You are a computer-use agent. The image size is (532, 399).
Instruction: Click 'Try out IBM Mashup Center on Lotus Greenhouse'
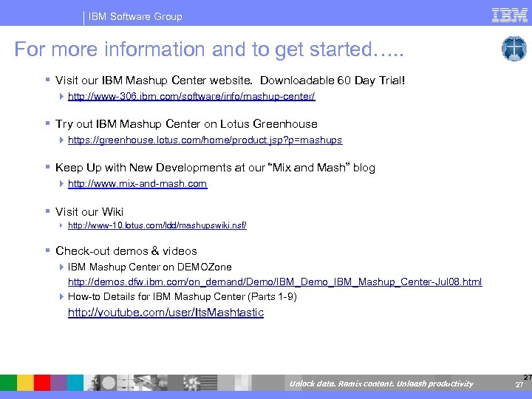pyautogui.click(x=186, y=124)
